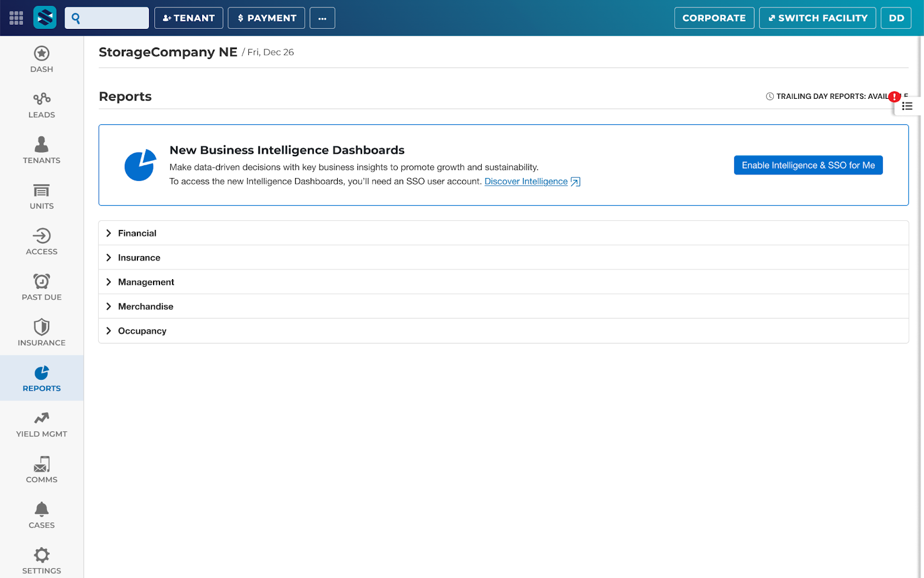Follow the Discover Intelligence link

[x=526, y=181]
